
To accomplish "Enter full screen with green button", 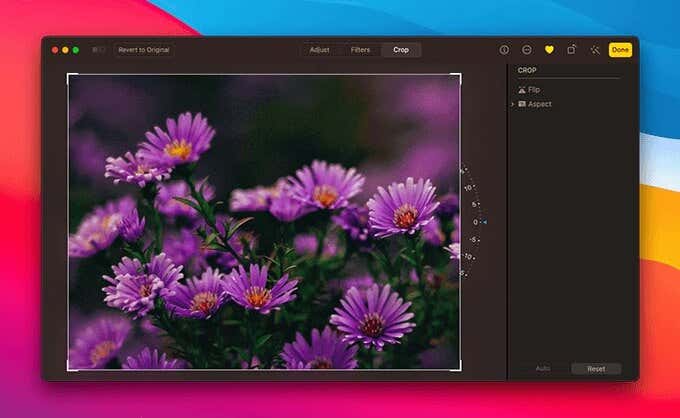I will tap(75, 50).
